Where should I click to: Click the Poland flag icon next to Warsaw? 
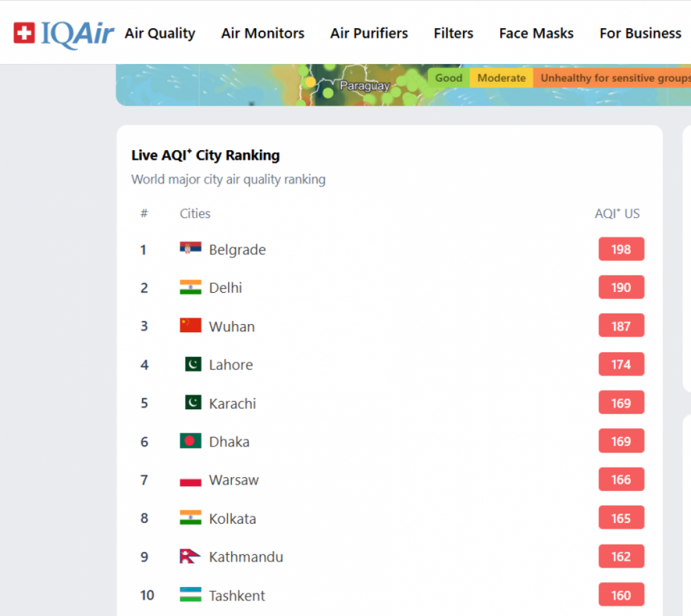pyautogui.click(x=190, y=479)
